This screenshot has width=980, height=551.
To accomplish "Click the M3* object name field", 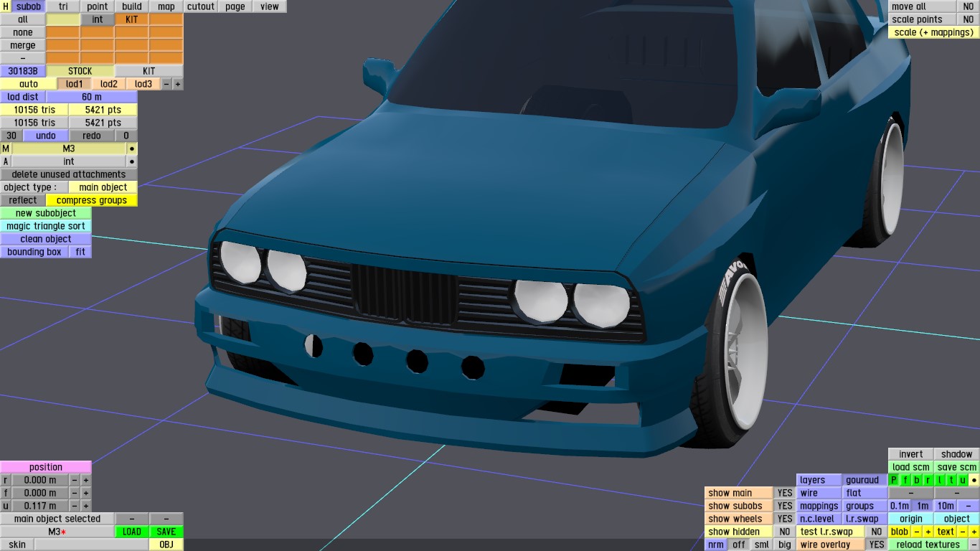I will tap(57, 532).
